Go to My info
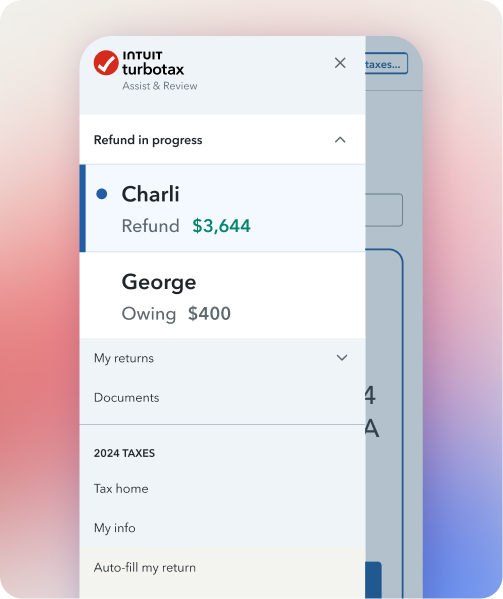503x599 pixels. coord(115,528)
